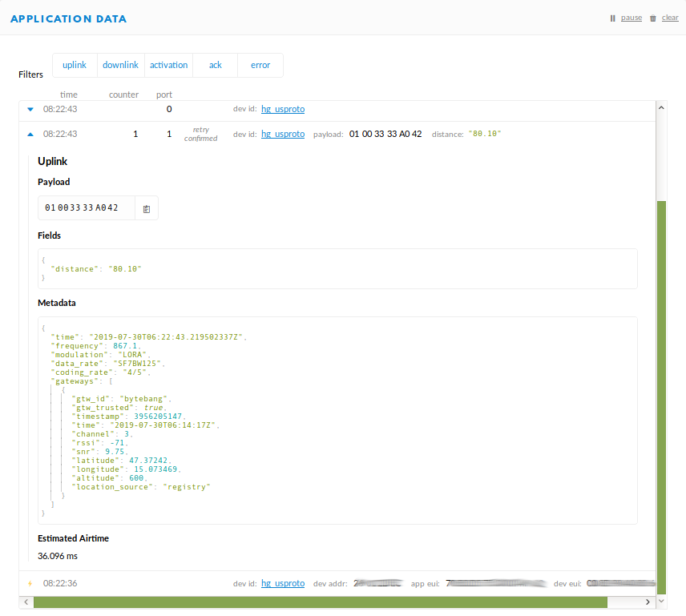
Task: Copy payload with clipboard icon
Action: [x=147, y=209]
